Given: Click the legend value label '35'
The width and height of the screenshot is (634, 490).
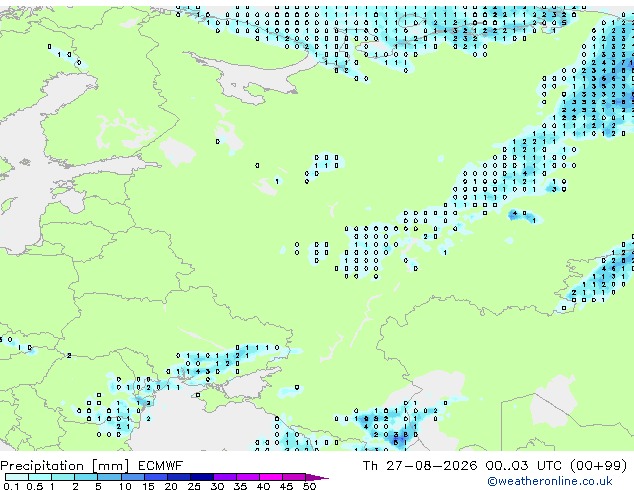Looking at the screenshot, I should point(241,486).
